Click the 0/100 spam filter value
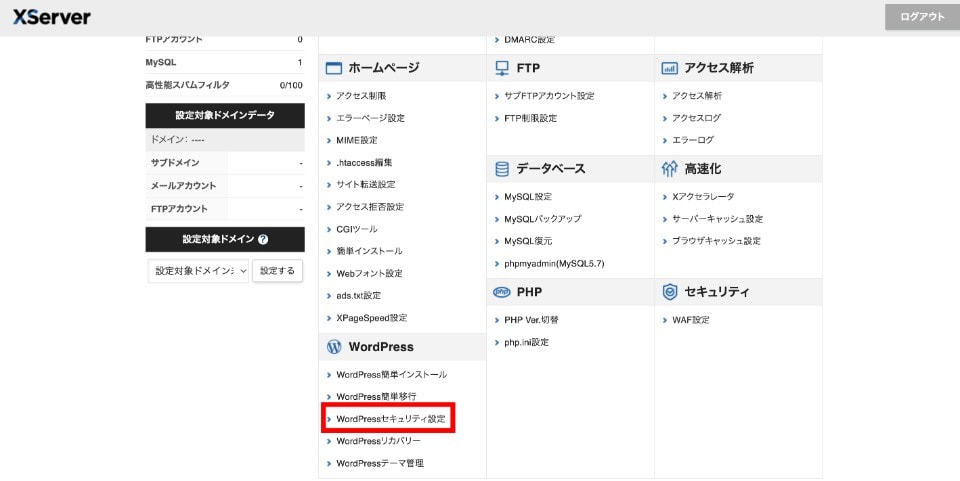This screenshot has height=481, width=960. (x=291, y=85)
